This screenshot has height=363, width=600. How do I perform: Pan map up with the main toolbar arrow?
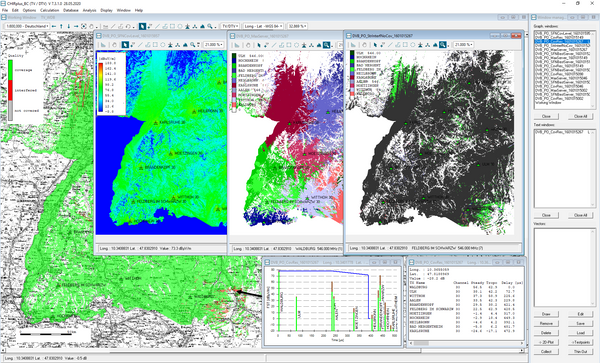point(61,26)
